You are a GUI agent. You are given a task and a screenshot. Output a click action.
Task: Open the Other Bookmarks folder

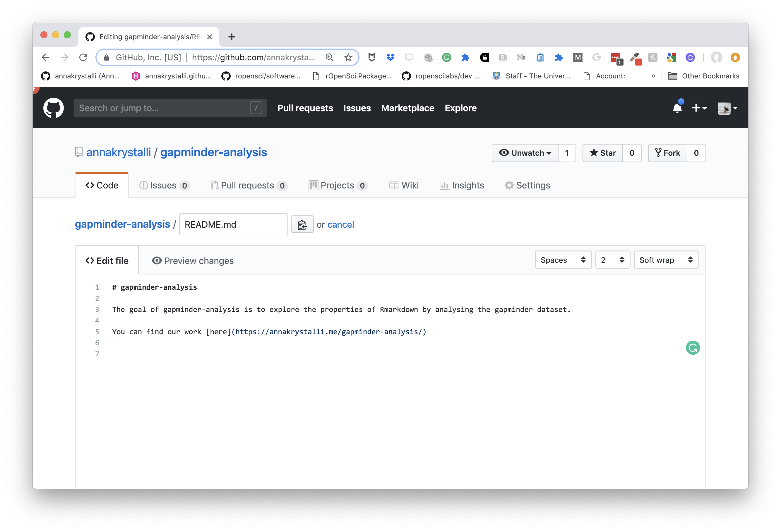703,76
